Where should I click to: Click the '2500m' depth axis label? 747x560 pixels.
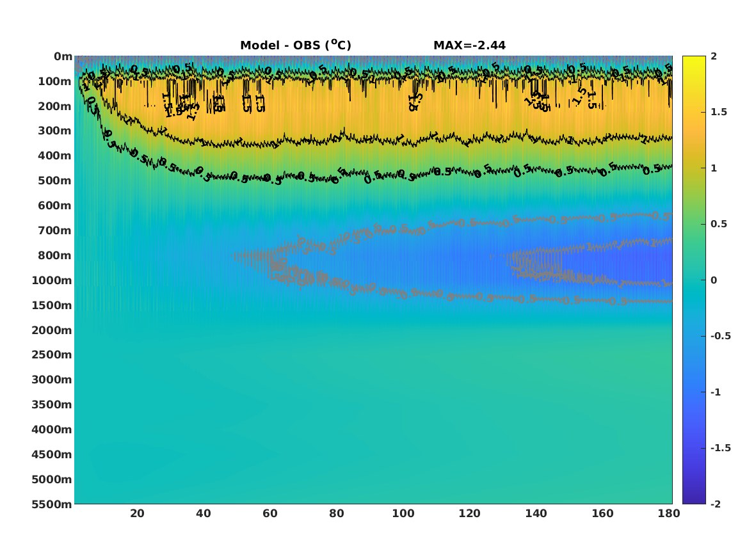tap(52, 355)
